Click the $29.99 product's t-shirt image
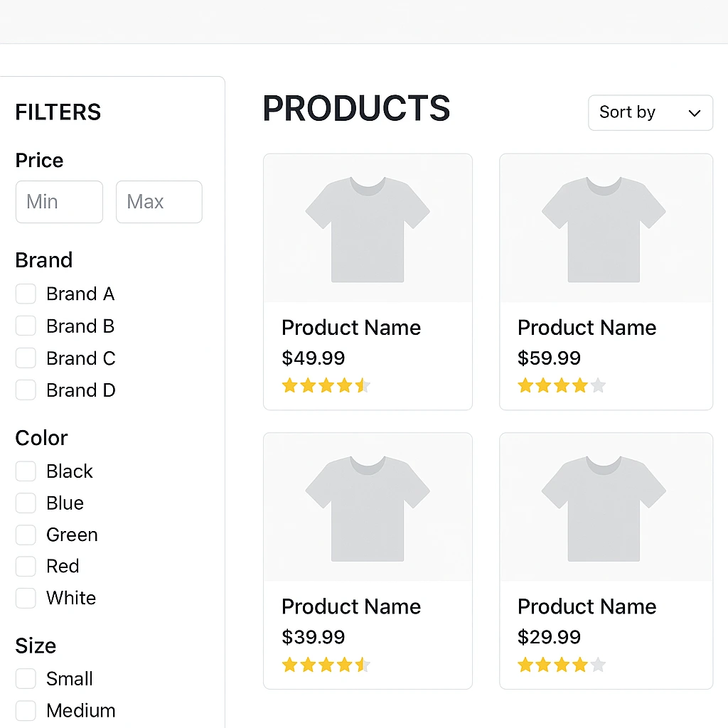Screen dimensions: 728x728 (x=604, y=508)
